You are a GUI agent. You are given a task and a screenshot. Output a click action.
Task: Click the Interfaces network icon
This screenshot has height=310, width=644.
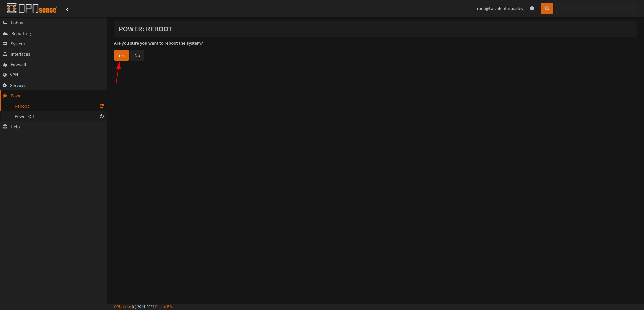tap(5, 54)
